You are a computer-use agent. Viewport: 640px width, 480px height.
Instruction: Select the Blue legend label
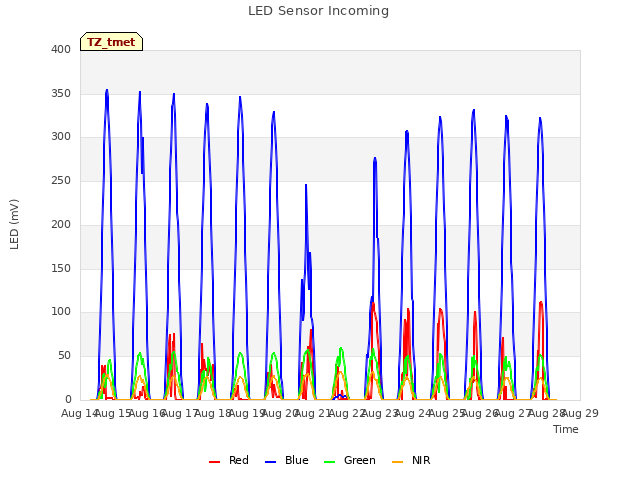click(297, 460)
